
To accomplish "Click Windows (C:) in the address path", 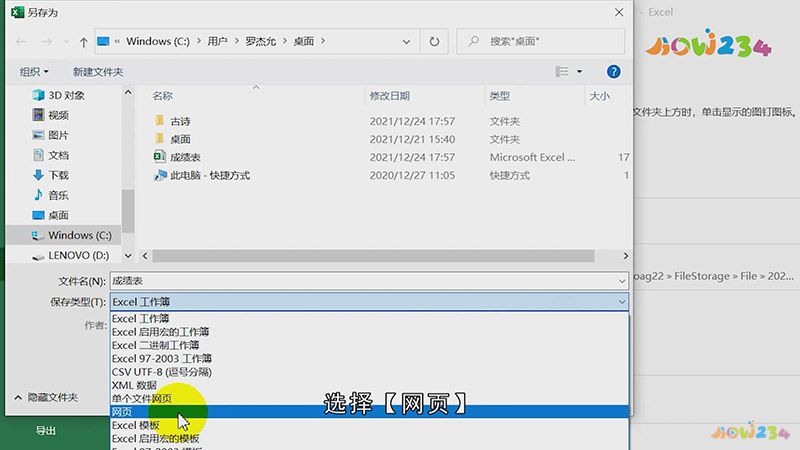I will [x=158, y=41].
